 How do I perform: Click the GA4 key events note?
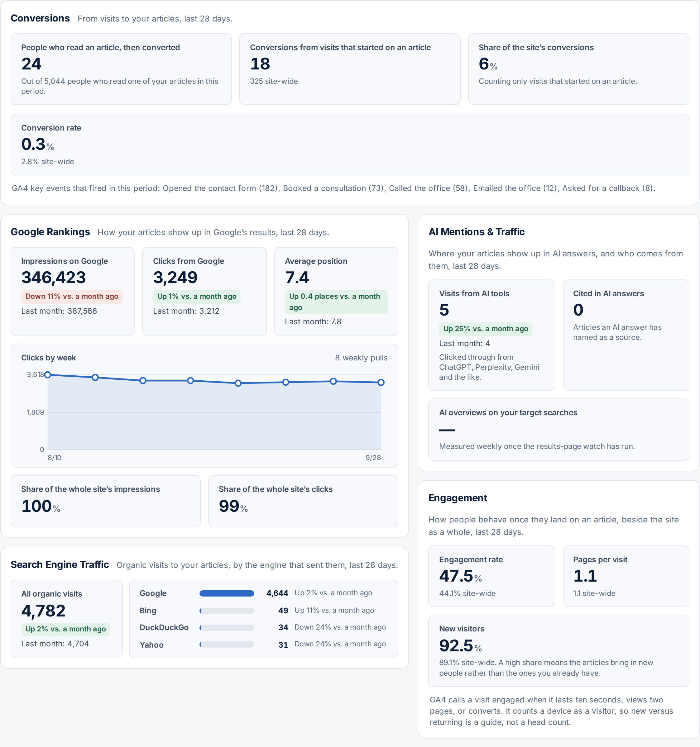[x=333, y=188]
